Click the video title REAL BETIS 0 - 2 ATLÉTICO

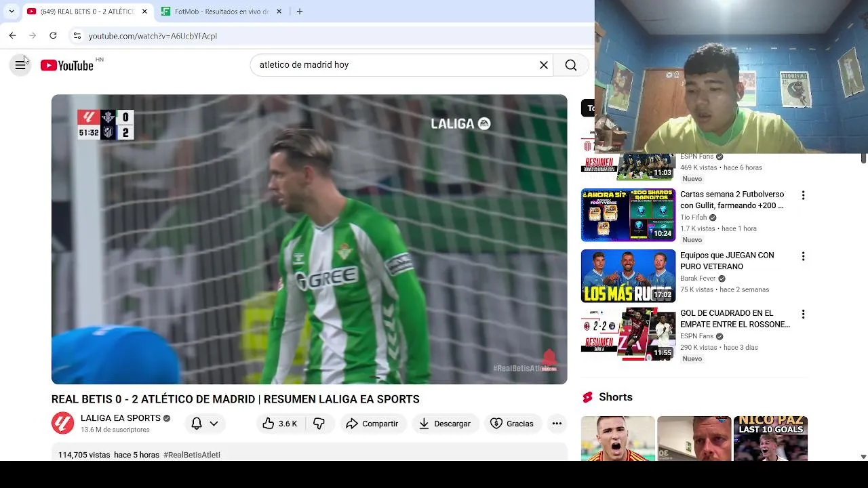(235, 399)
